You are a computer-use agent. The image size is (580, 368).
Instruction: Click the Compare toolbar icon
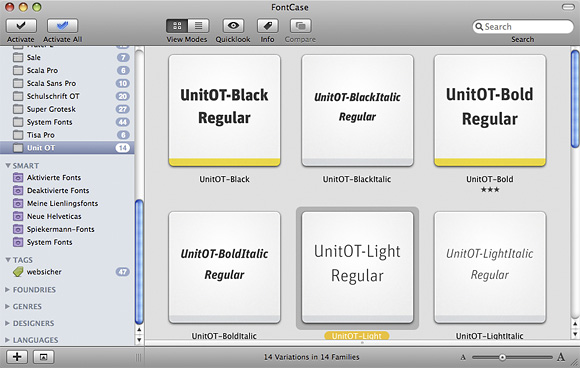300,26
